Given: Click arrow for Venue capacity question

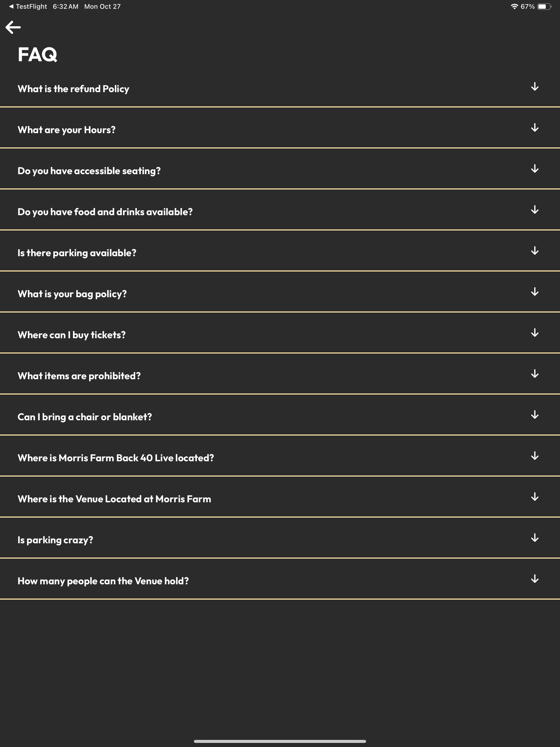Looking at the screenshot, I should pos(535,579).
